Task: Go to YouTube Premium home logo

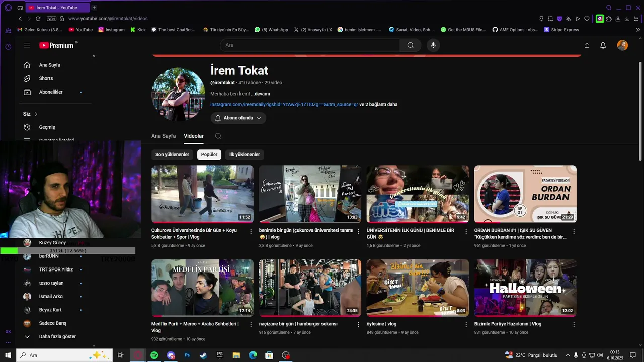Action: 56,45
